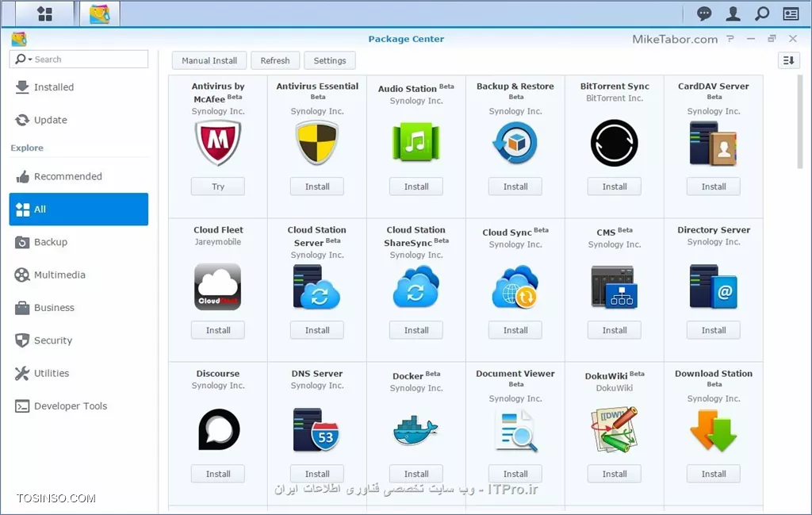Click the Antivirus Essential shield icon
The height and width of the screenshot is (515, 812).
click(x=317, y=143)
